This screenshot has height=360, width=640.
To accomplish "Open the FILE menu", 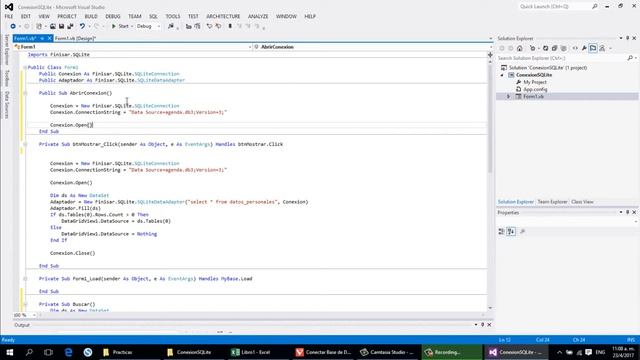I will pos(9,16).
